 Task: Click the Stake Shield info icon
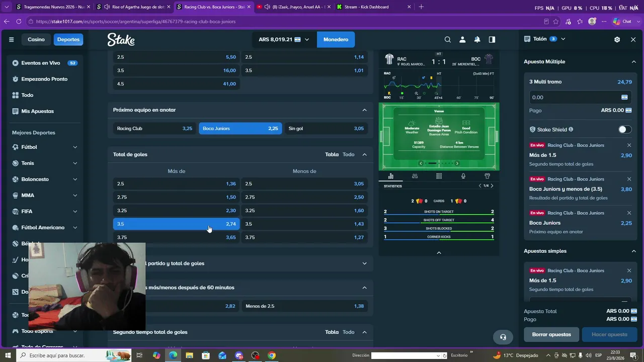click(x=571, y=129)
